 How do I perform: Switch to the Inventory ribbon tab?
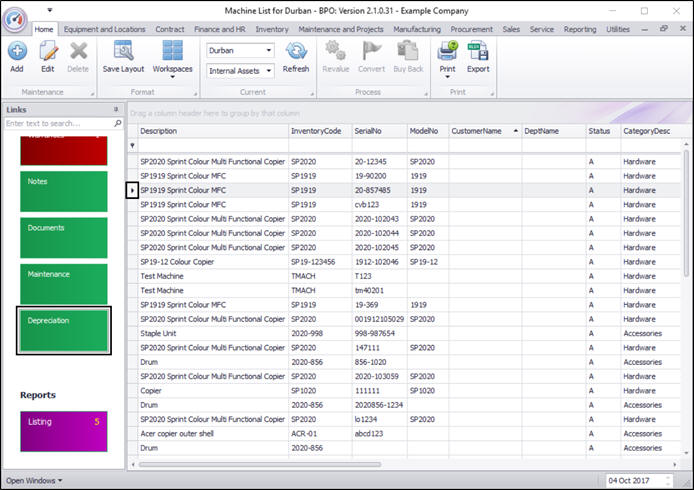point(272,30)
